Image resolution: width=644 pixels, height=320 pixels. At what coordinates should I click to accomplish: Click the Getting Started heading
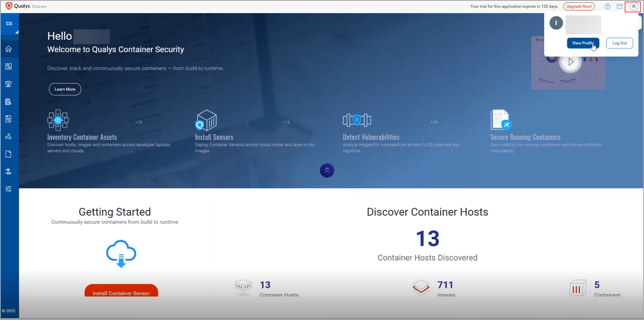[x=115, y=212]
